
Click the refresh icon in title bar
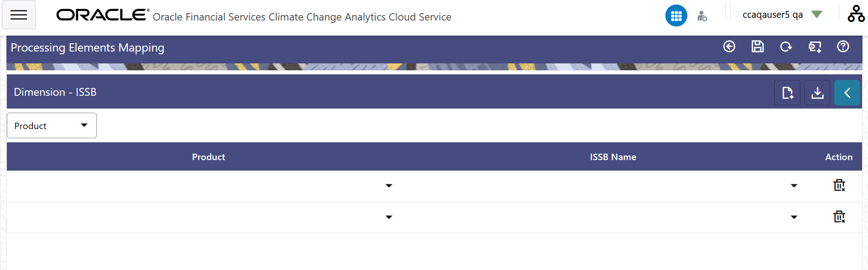click(x=786, y=47)
